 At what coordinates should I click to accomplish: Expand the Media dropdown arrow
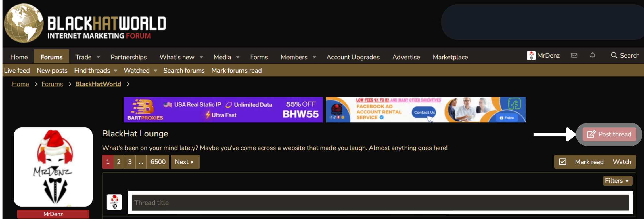point(238,57)
